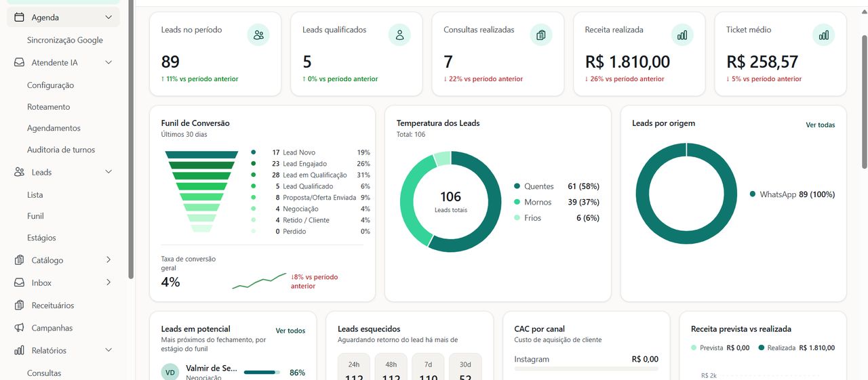Open the Configuração menu item

click(50, 85)
